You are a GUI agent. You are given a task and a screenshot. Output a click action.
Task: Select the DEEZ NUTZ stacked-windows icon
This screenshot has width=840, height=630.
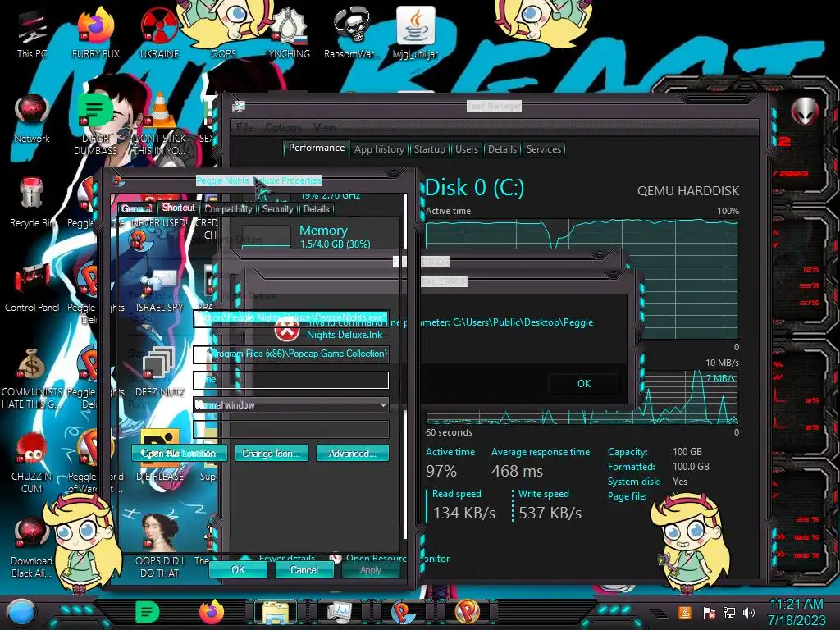point(159,371)
